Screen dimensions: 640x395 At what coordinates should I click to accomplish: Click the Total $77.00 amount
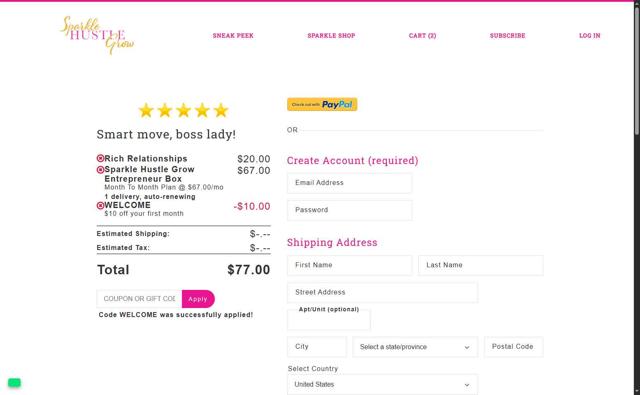click(x=249, y=270)
